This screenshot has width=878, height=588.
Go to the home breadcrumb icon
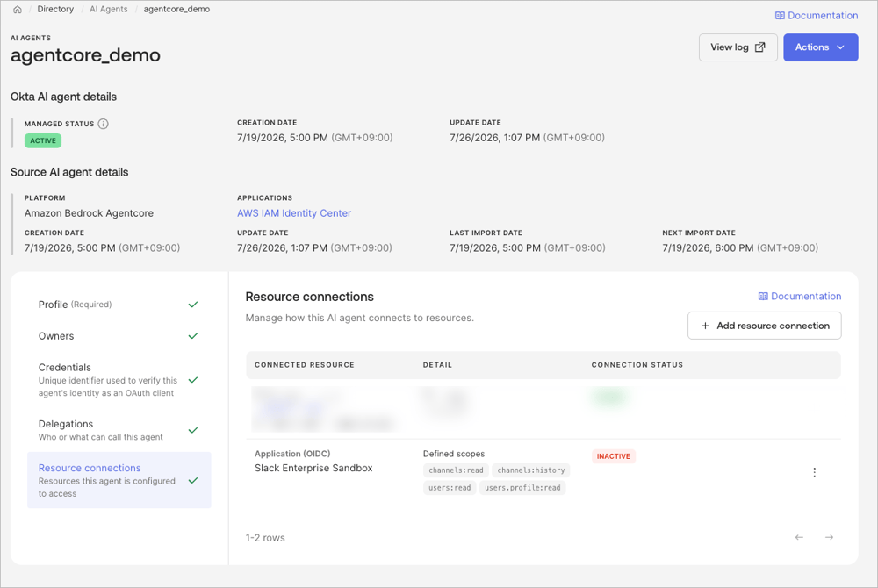[18, 9]
